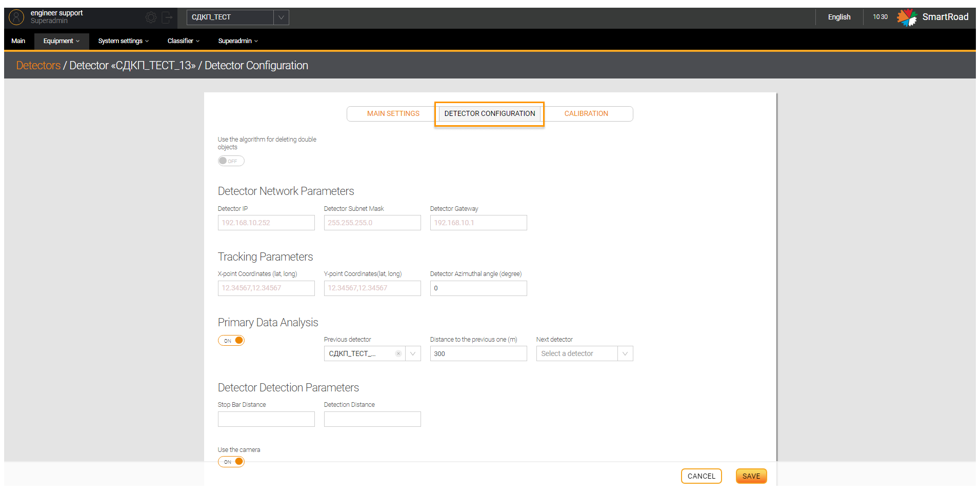980x493 pixels.
Task: Change the English language selector
Action: (839, 17)
